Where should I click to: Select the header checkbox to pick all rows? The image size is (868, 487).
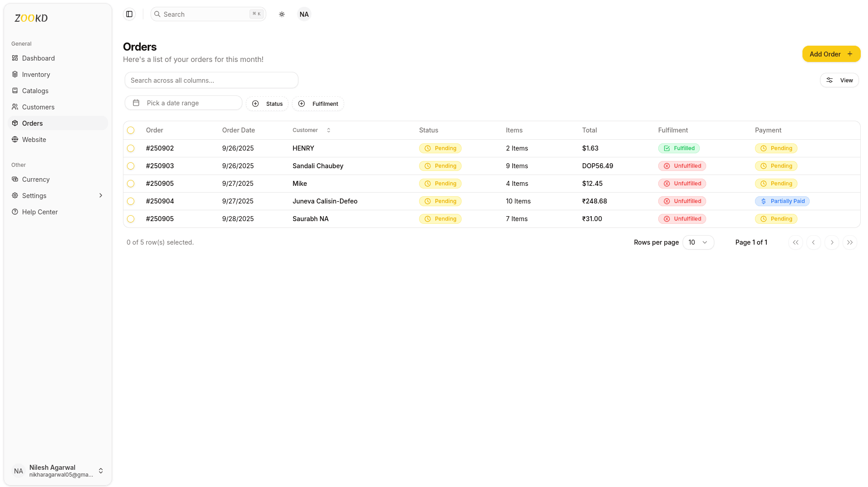click(x=131, y=130)
